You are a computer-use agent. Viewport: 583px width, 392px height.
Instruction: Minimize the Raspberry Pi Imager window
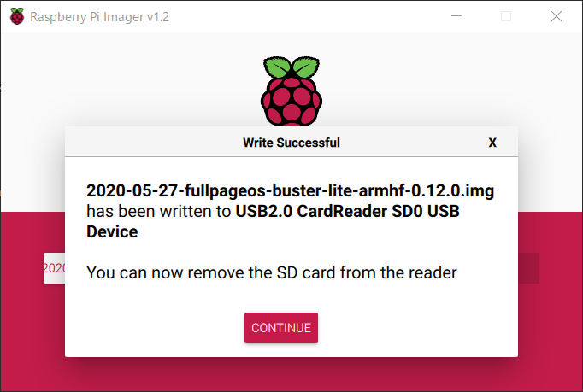pyautogui.click(x=456, y=16)
